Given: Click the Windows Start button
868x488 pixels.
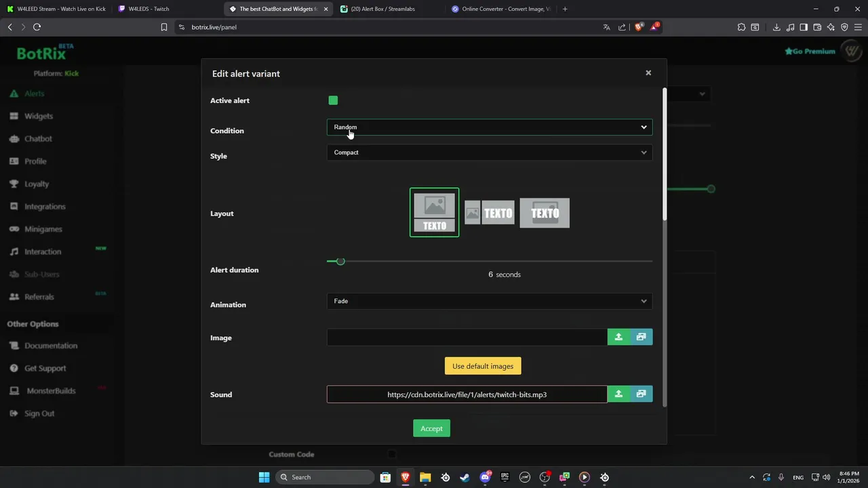Looking at the screenshot, I should pos(264,477).
